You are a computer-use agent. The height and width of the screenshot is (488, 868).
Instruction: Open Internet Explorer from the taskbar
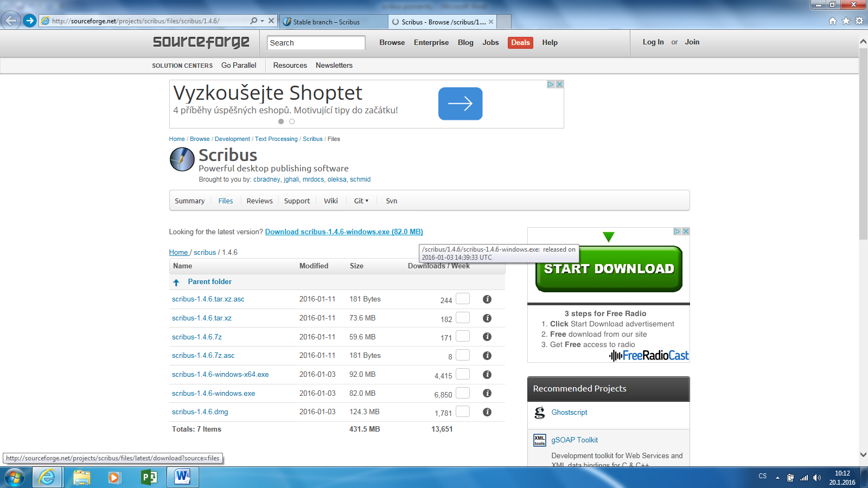pos(47,477)
